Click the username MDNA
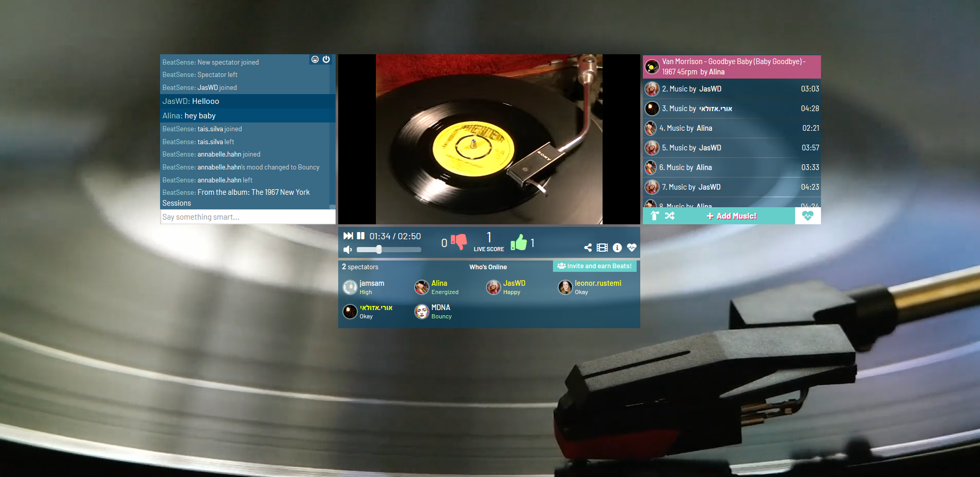 pyautogui.click(x=441, y=307)
